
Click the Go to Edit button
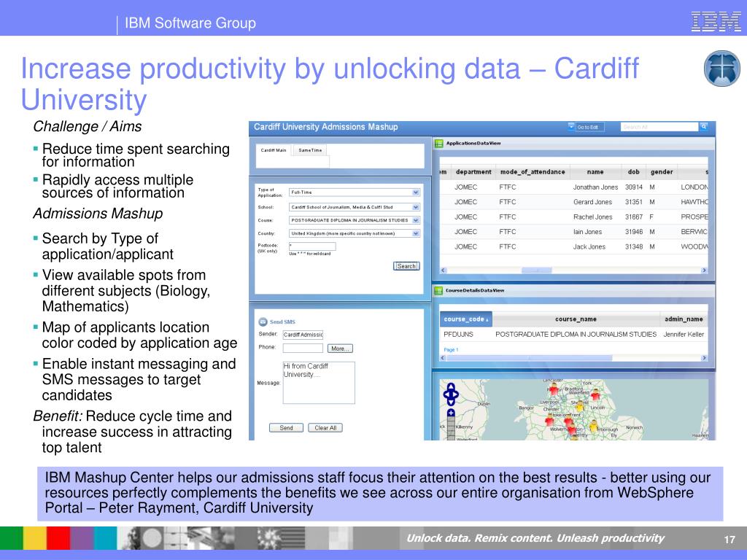point(589,127)
